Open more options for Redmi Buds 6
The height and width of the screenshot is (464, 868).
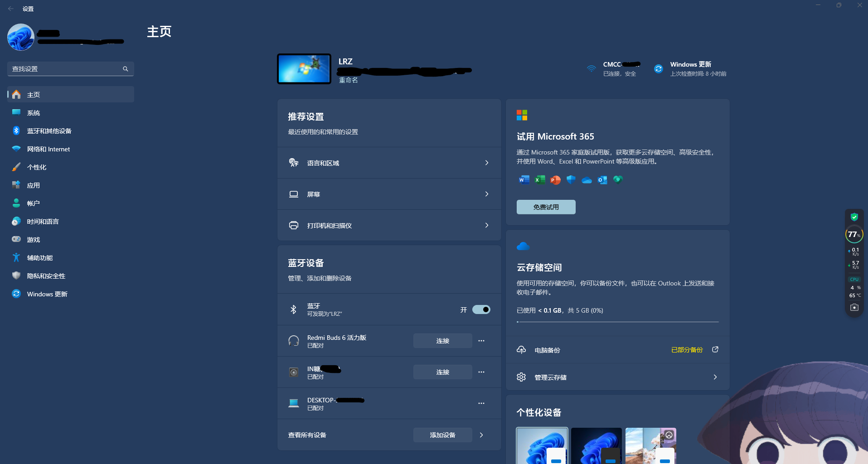481,341
